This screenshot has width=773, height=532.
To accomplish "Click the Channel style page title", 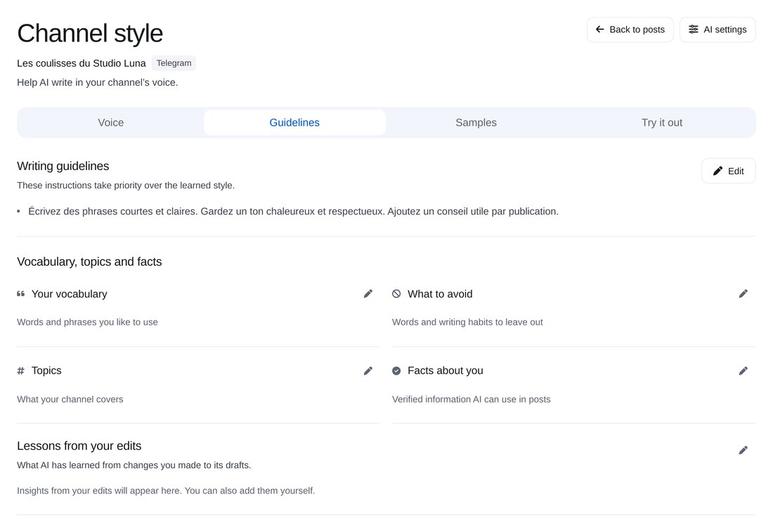I will pyautogui.click(x=90, y=34).
